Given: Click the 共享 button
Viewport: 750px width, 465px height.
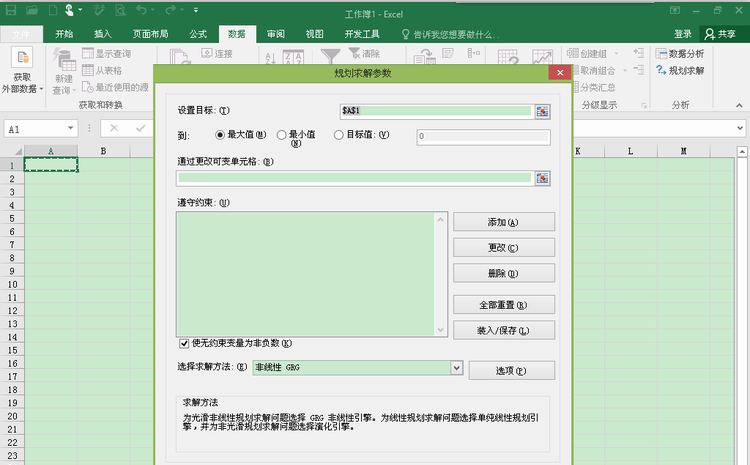Looking at the screenshot, I should click(x=720, y=34).
